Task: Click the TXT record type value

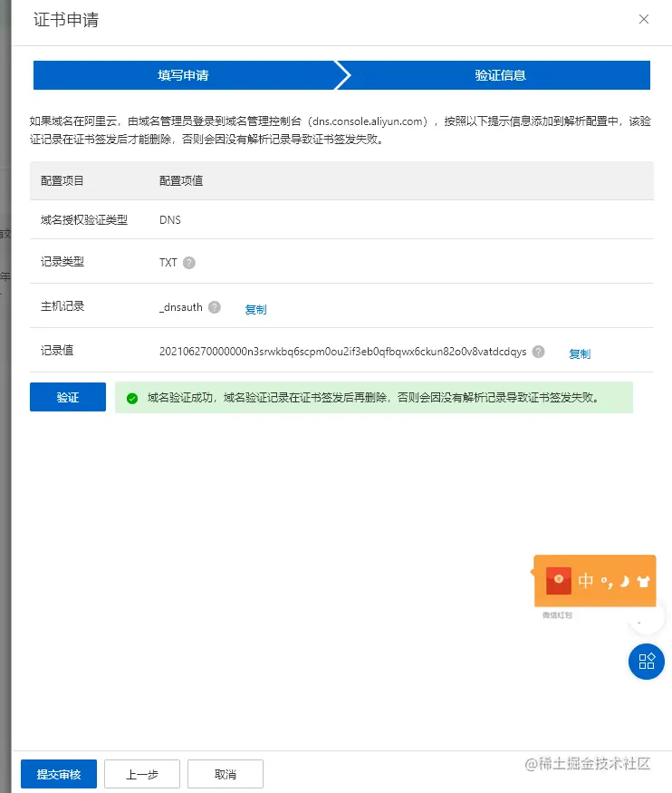Action: pyautogui.click(x=168, y=263)
